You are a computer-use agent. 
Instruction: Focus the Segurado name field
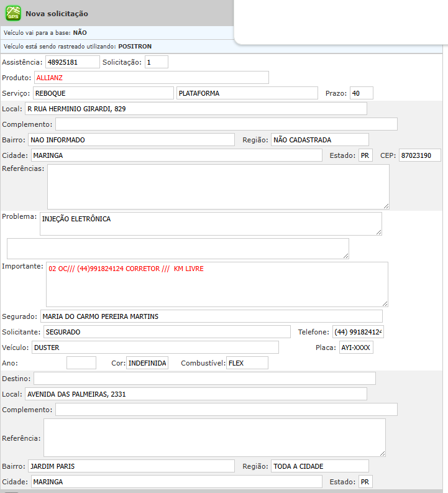(211, 316)
